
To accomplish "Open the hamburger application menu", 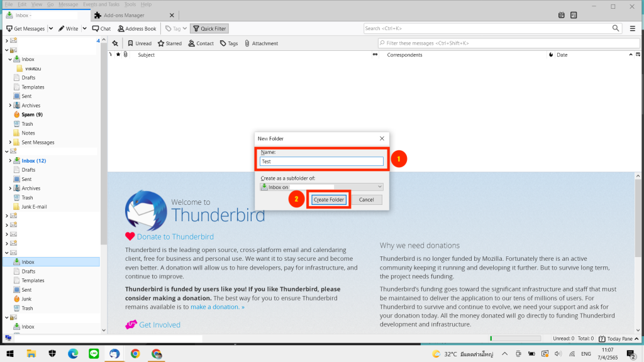I will point(633,28).
